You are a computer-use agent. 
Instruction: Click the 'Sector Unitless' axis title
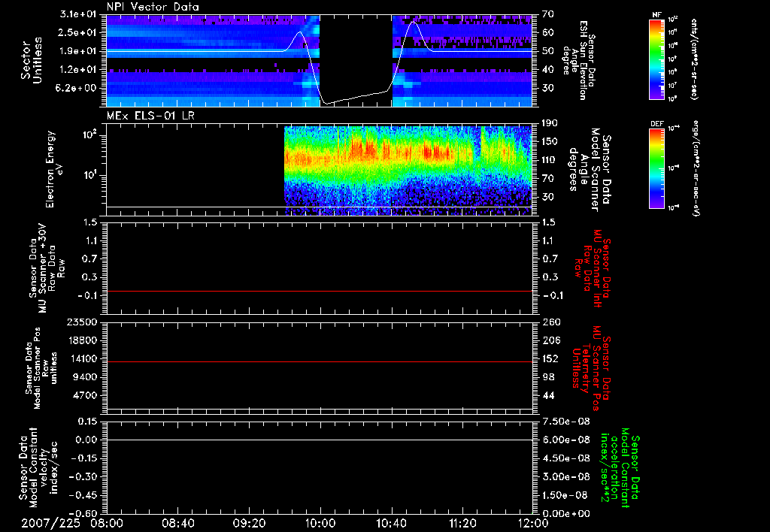click(32, 60)
